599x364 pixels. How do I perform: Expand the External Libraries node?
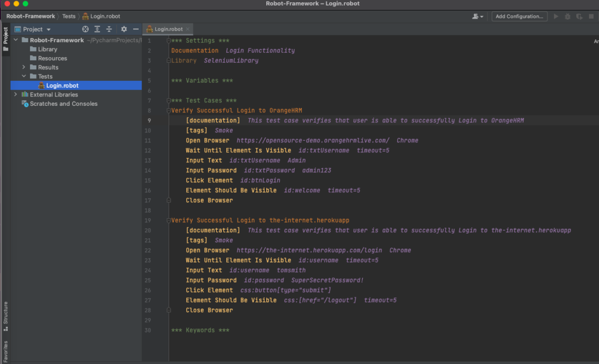(15, 94)
